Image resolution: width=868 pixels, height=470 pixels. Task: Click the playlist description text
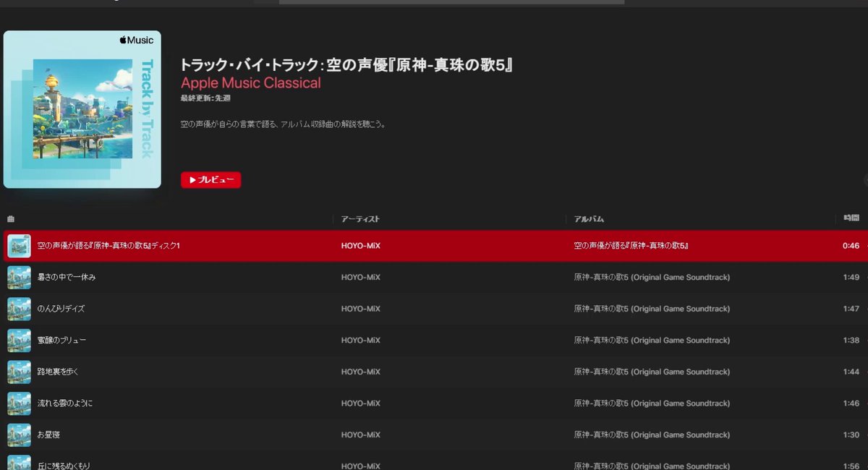click(x=283, y=124)
